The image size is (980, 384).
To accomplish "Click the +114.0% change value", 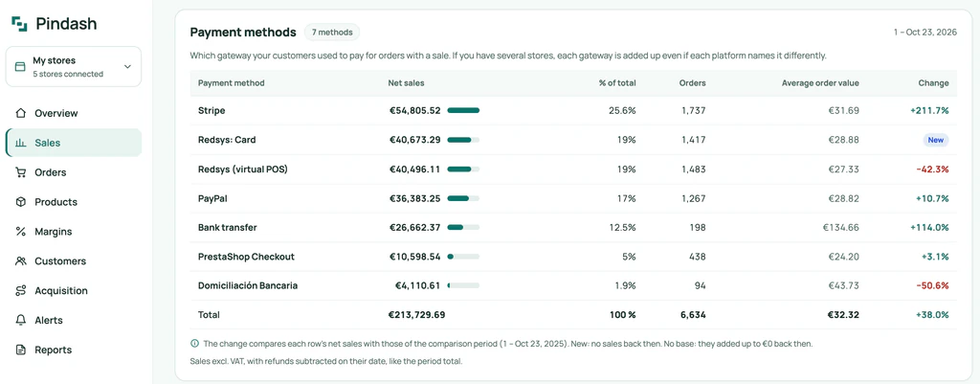I will pos(929,228).
